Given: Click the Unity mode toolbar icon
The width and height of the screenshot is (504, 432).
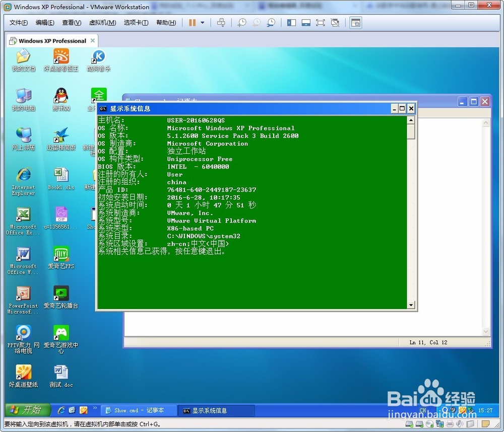Looking at the screenshot, I should (335, 23).
